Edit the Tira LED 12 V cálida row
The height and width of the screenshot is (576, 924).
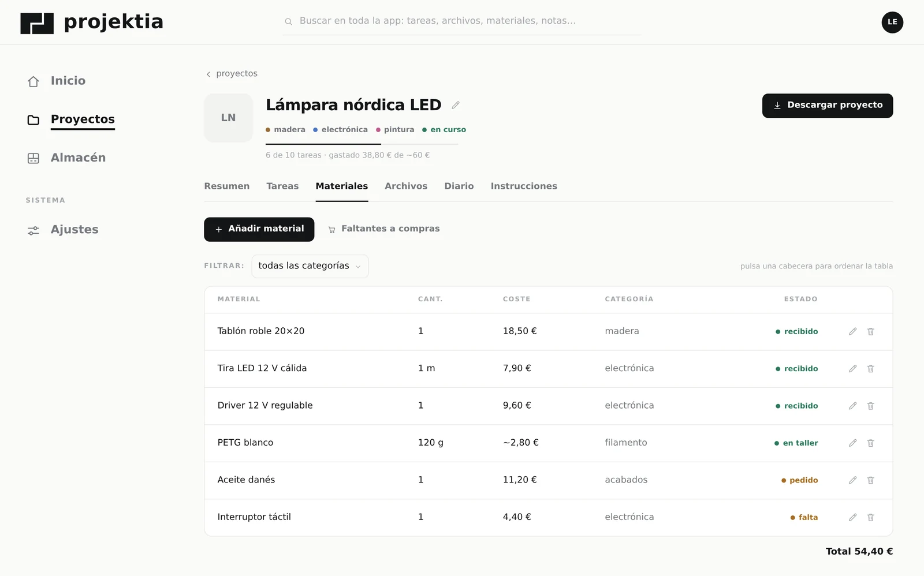[x=852, y=368]
